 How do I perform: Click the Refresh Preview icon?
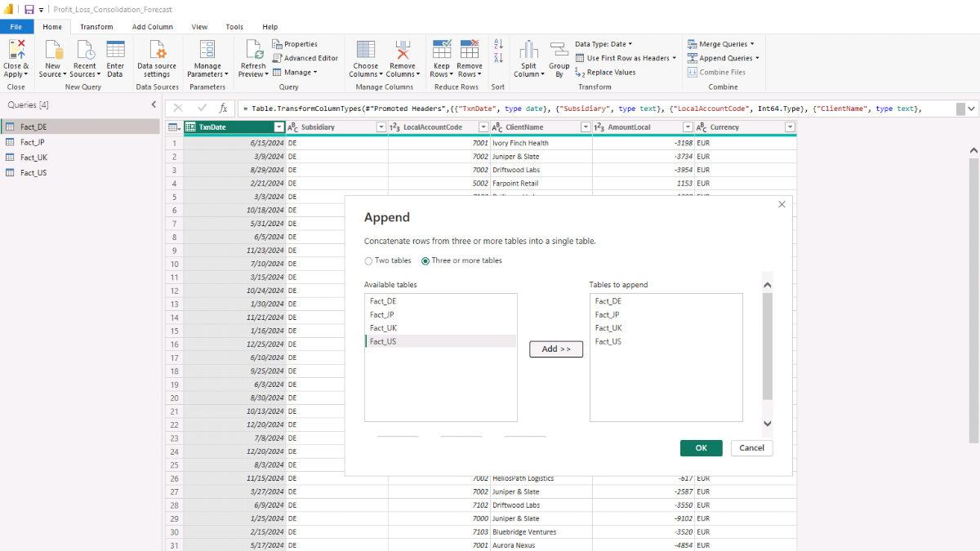click(253, 51)
